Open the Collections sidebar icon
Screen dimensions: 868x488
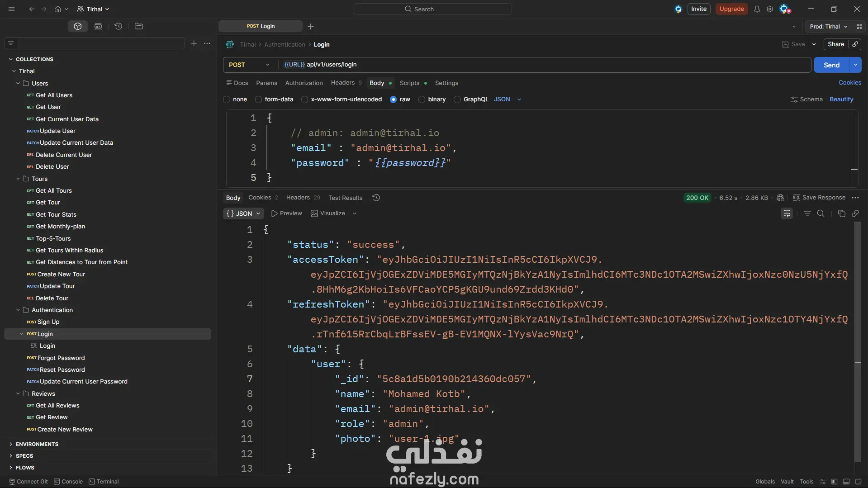78,26
